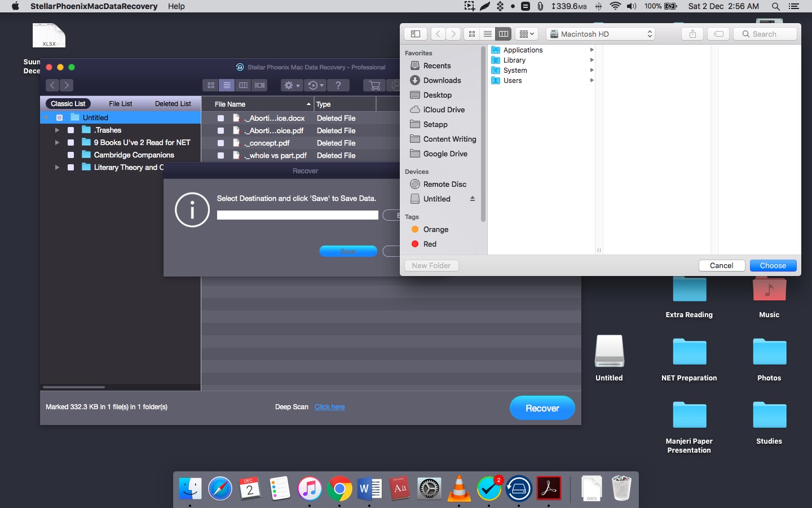The width and height of the screenshot is (812, 508).
Task: Select list view in Stellar toolbar
Action: pos(227,85)
